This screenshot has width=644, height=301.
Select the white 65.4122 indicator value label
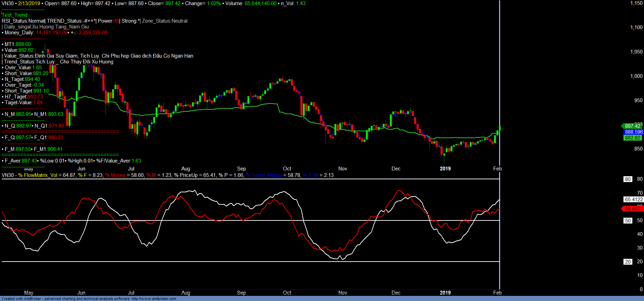pyautogui.click(x=633, y=200)
